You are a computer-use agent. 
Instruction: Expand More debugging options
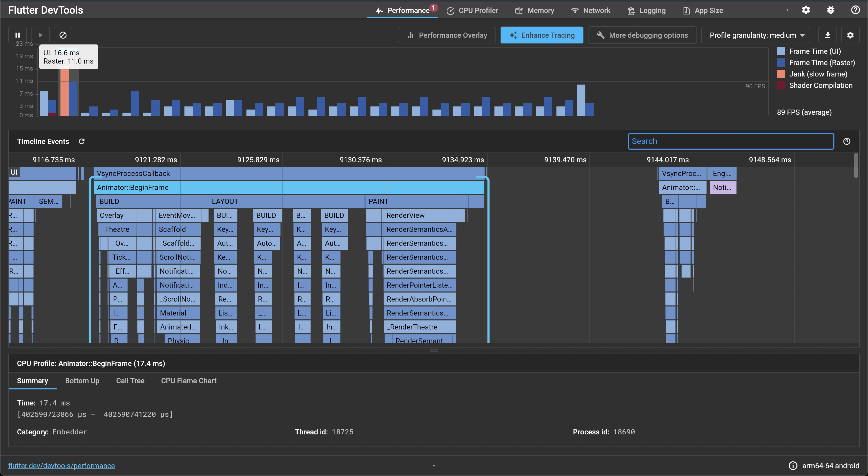click(642, 35)
